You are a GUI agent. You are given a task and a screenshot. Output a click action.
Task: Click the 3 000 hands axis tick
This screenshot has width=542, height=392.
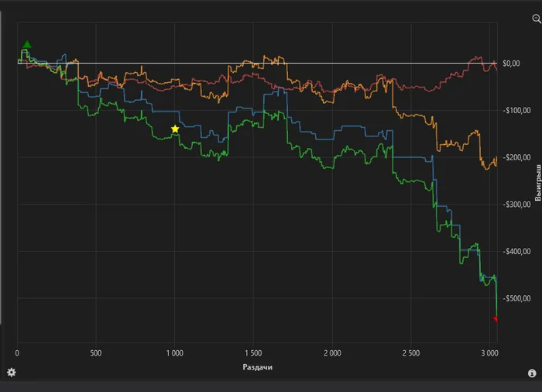click(489, 353)
